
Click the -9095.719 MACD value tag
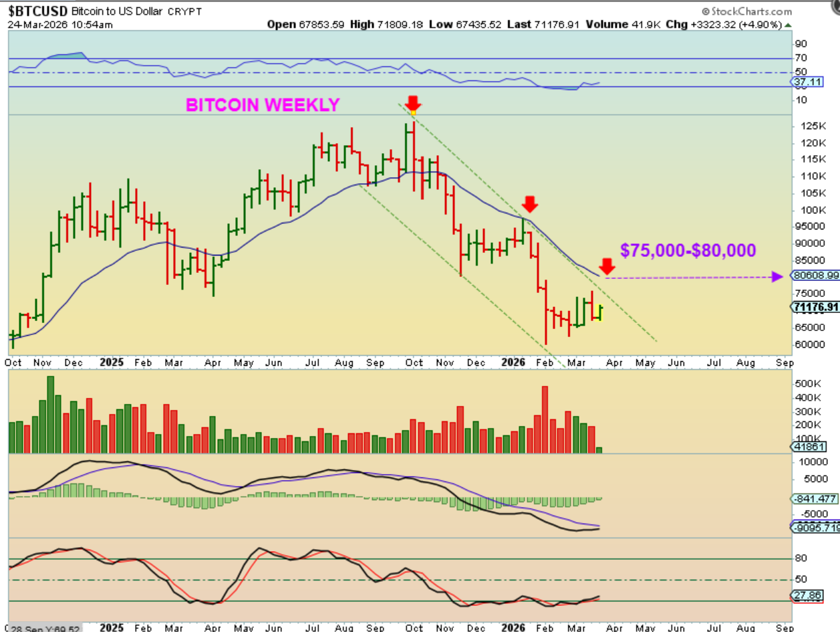click(x=815, y=528)
